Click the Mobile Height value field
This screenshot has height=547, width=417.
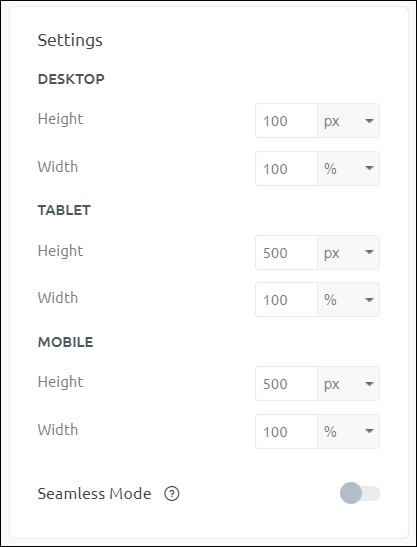[286, 384]
